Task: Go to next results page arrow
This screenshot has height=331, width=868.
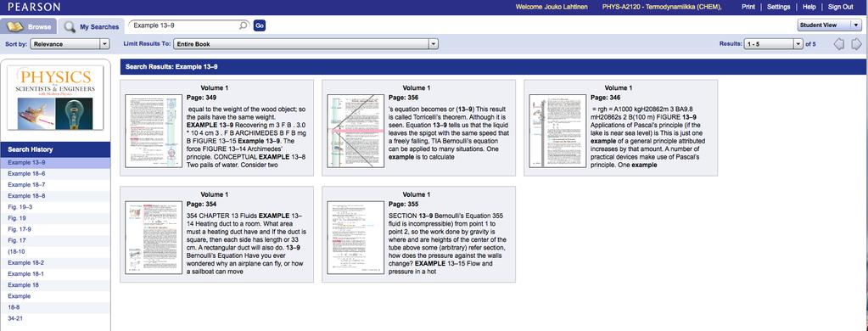Action: 856,44
